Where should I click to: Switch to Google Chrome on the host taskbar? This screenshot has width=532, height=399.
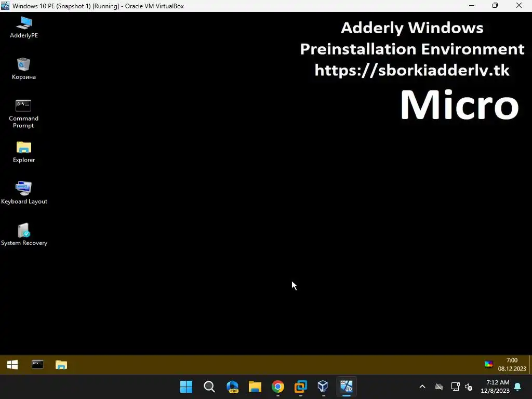click(x=278, y=387)
